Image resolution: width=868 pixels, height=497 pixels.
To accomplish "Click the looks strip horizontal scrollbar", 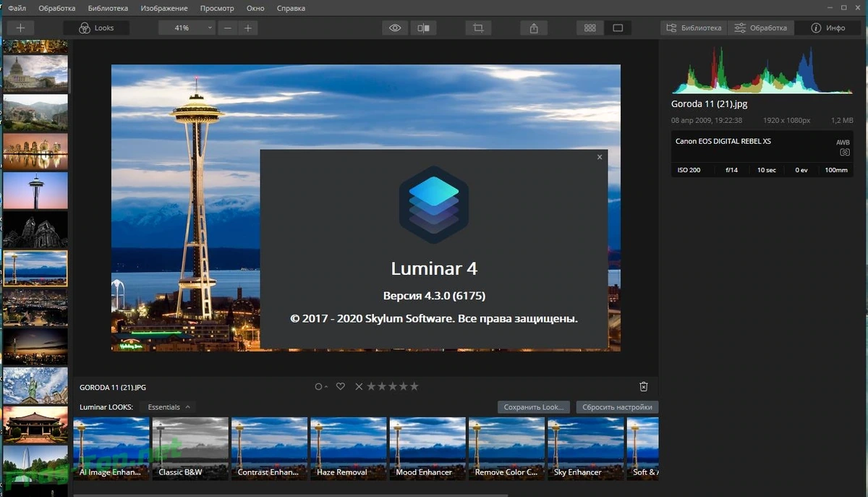I will (x=289, y=495).
